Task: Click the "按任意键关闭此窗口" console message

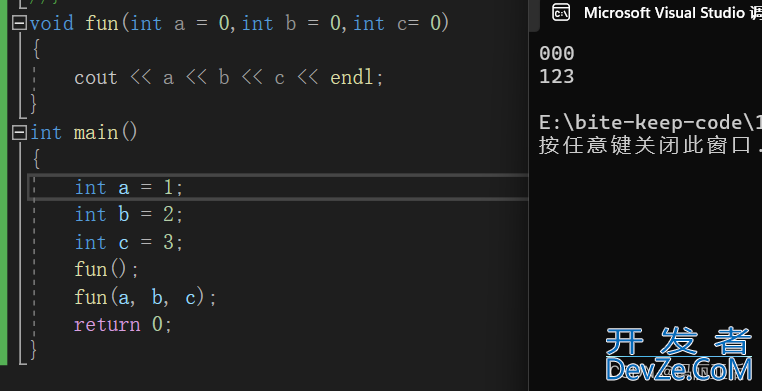Action: click(645, 146)
